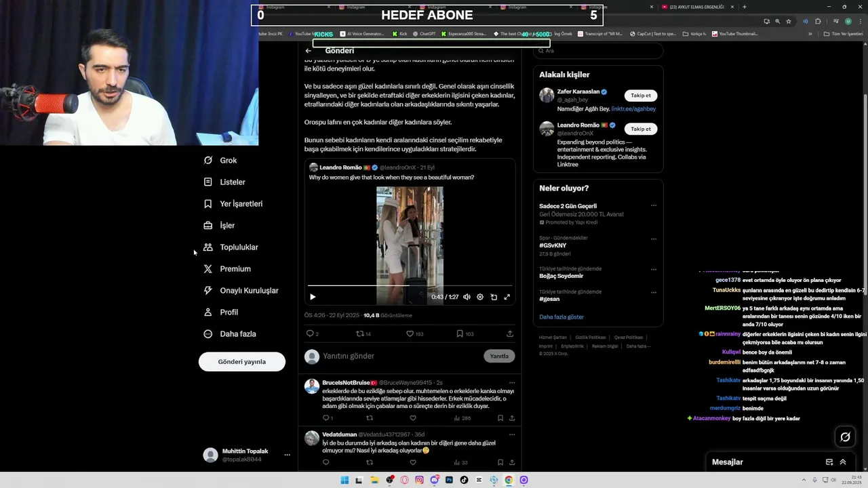Image resolution: width=868 pixels, height=488 pixels.
Task: Open Topluluklar communities page
Action: (x=231, y=247)
